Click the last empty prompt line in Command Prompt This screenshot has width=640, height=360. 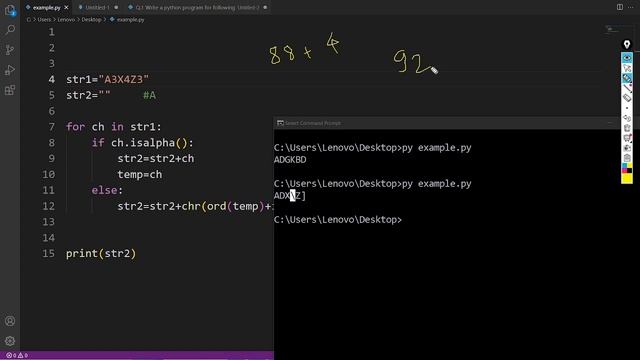click(338, 220)
